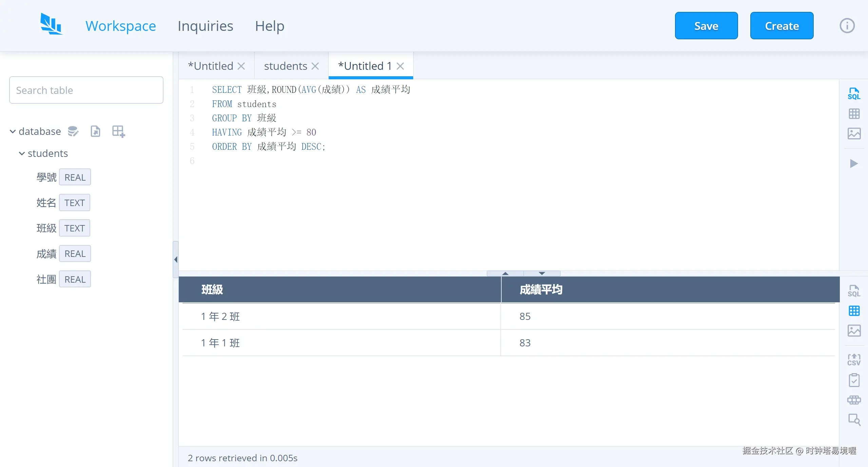Open the Inquiries menu
868x467 pixels.
pos(205,26)
